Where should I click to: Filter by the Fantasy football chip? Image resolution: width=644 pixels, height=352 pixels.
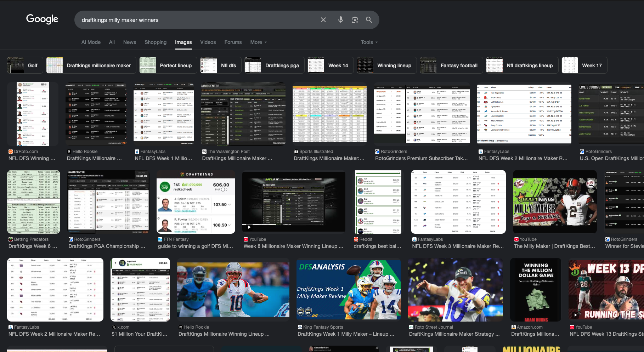[451, 65]
